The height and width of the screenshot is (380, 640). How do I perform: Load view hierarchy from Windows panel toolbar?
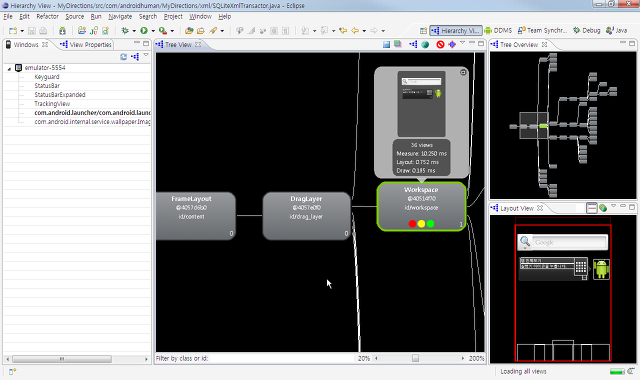coord(135,57)
